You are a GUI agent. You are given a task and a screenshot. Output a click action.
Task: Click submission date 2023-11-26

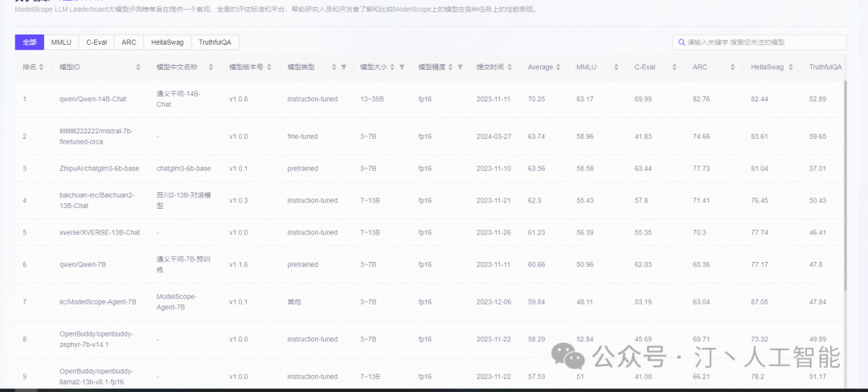pos(493,232)
